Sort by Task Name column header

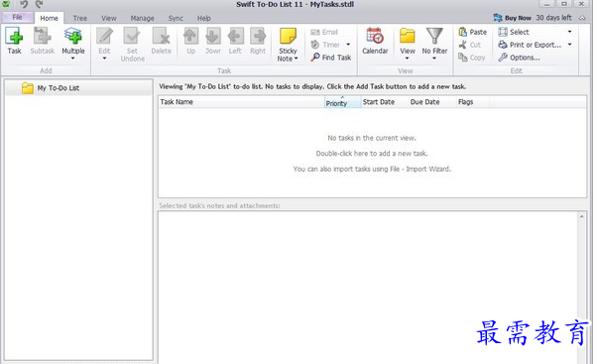click(x=241, y=102)
